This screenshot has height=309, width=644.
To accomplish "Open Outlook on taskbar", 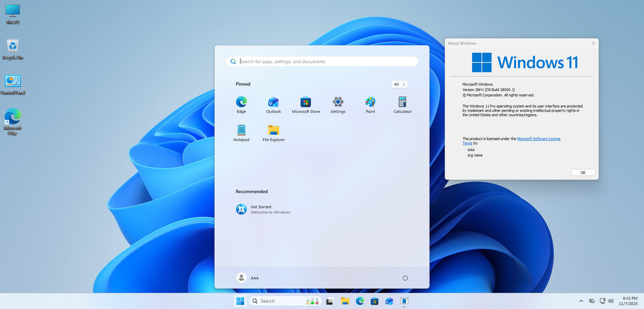I will tap(389, 301).
